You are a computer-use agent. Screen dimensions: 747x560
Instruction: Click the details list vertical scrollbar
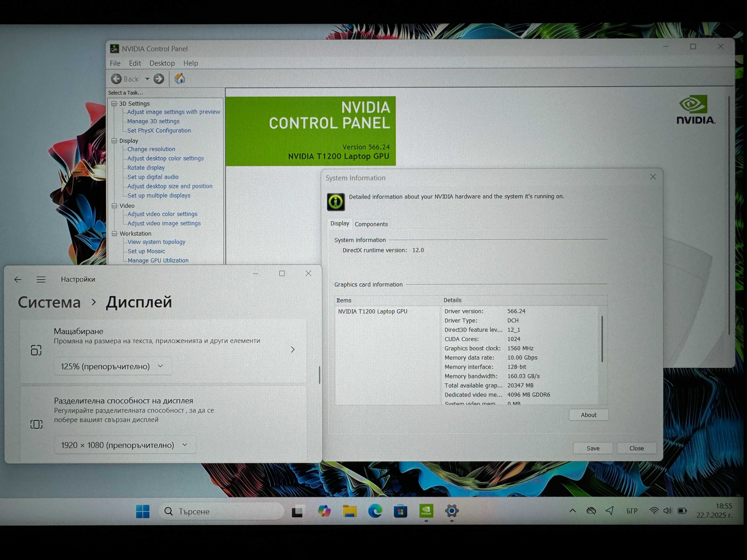pos(602,339)
